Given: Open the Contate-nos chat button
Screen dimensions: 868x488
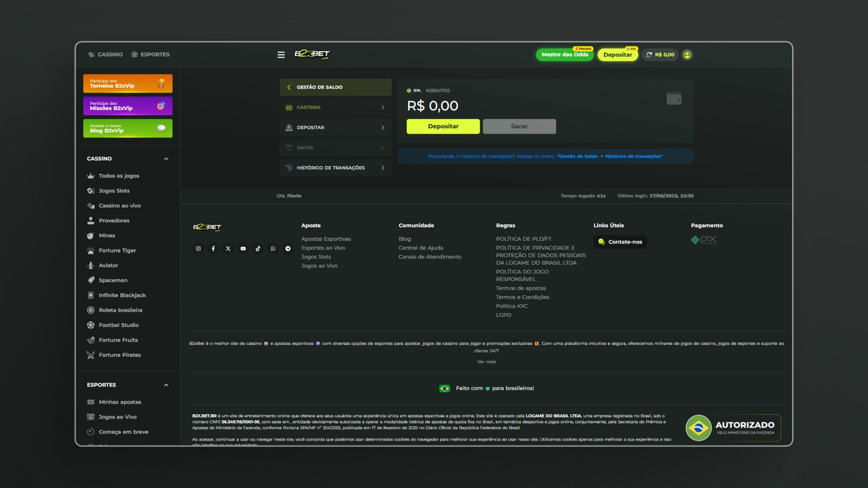Looking at the screenshot, I should click(620, 242).
